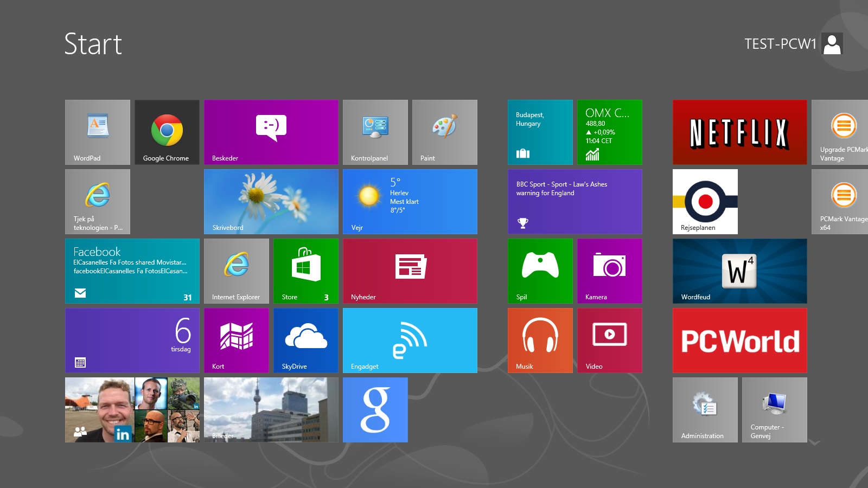Click the TEST-PCW1 user account picture

[832, 44]
